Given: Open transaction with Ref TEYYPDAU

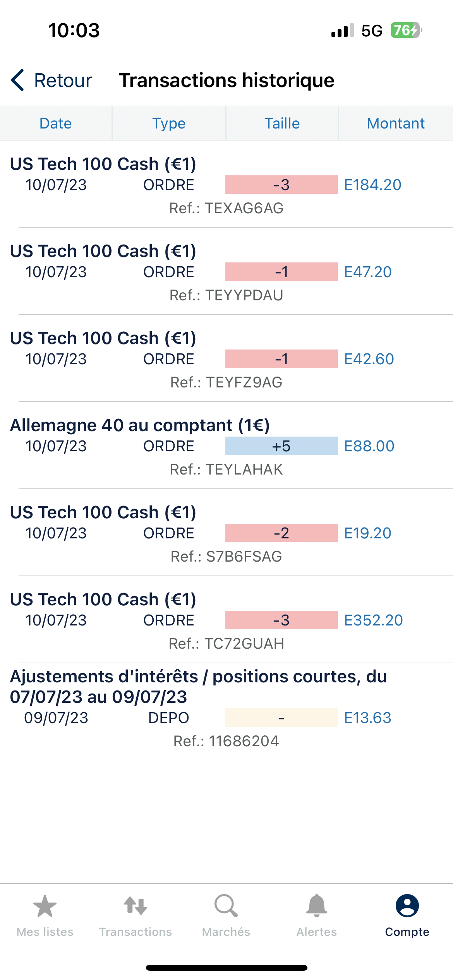Looking at the screenshot, I should point(226,295).
